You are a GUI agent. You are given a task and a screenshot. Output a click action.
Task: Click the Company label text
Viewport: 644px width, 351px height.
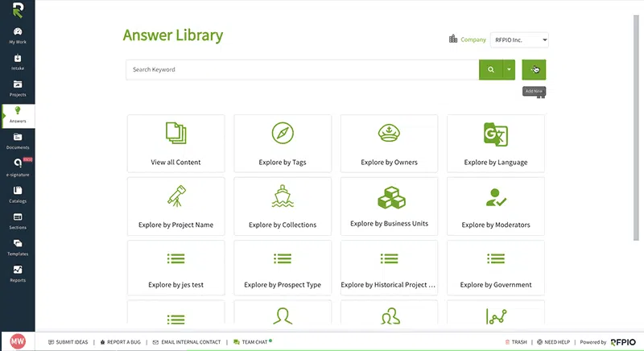tap(473, 39)
